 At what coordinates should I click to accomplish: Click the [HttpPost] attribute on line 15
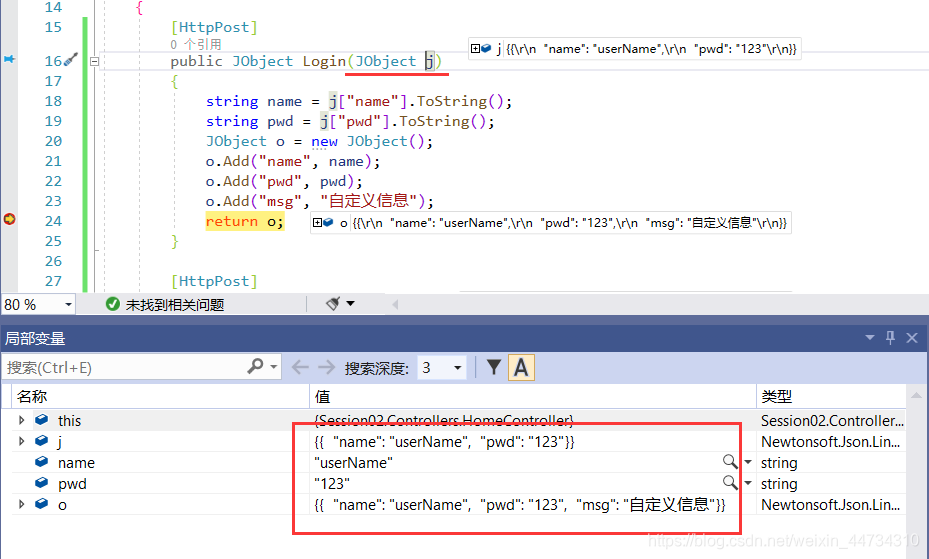[x=214, y=27]
